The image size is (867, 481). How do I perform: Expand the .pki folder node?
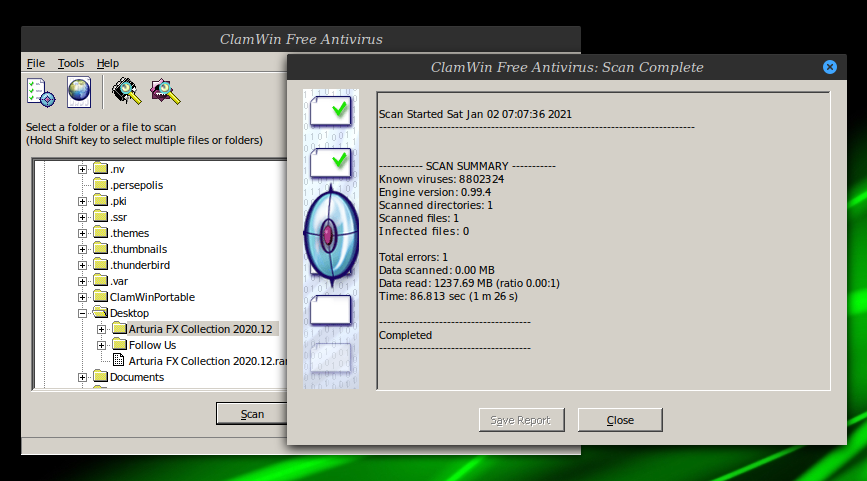click(82, 201)
